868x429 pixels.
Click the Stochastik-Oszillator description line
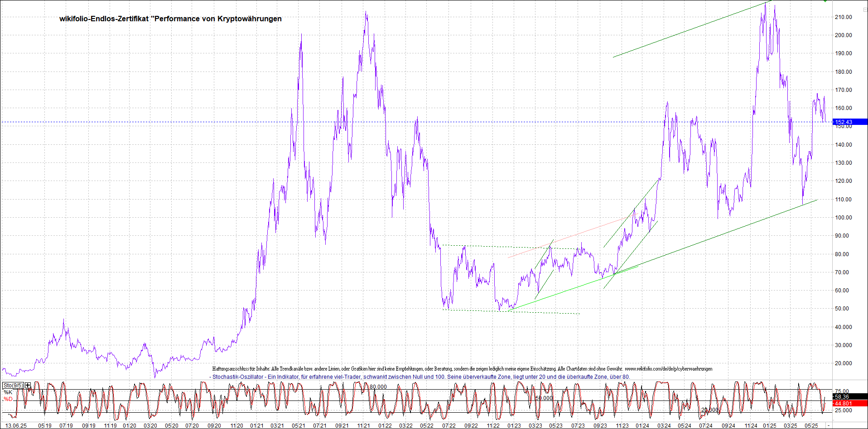click(420, 377)
